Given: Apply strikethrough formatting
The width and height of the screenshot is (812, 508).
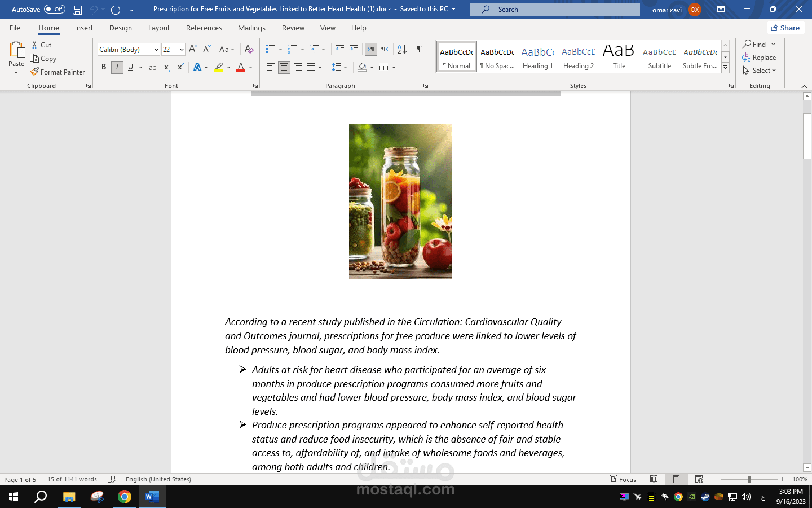Looking at the screenshot, I should [152, 67].
